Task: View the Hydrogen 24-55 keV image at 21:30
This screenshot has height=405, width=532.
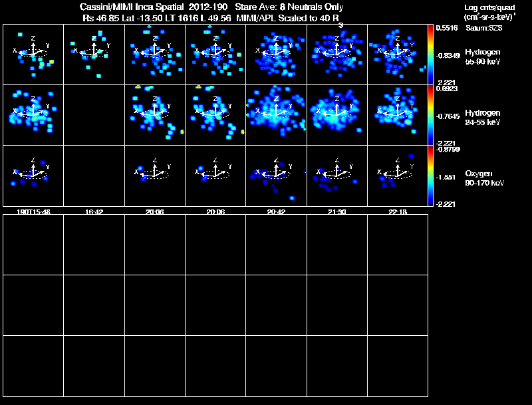Action: [x=337, y=115]
